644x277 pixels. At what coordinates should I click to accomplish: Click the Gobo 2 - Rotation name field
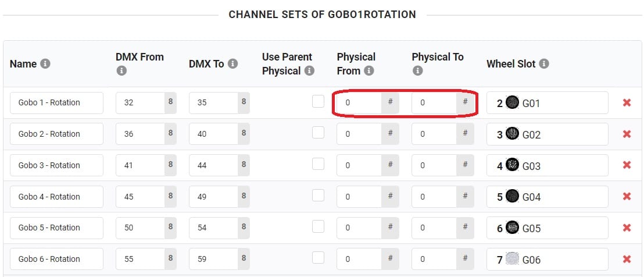click(x=56, y=134)
